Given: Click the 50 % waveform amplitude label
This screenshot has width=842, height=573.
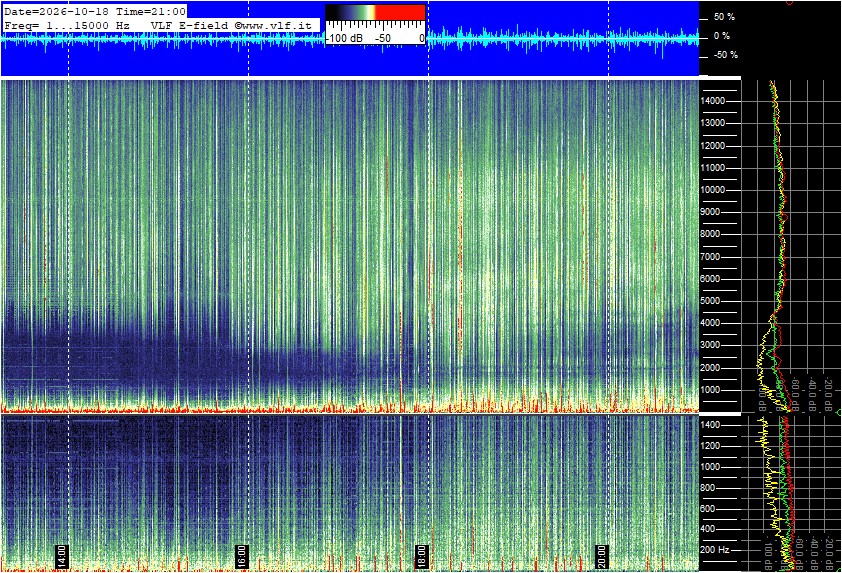Looking at the screenshot, I should click(724, 17).
